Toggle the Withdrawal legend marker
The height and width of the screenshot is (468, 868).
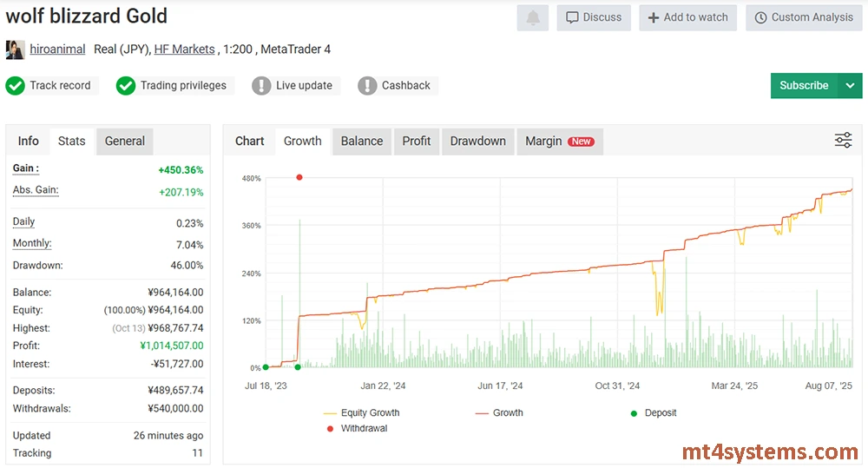point(356,429)
